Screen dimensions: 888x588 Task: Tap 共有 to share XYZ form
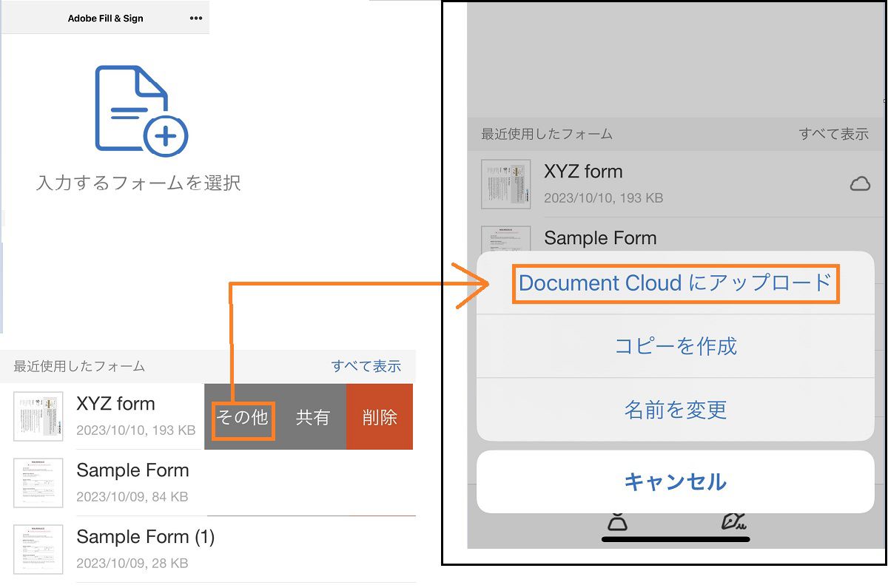314,416
